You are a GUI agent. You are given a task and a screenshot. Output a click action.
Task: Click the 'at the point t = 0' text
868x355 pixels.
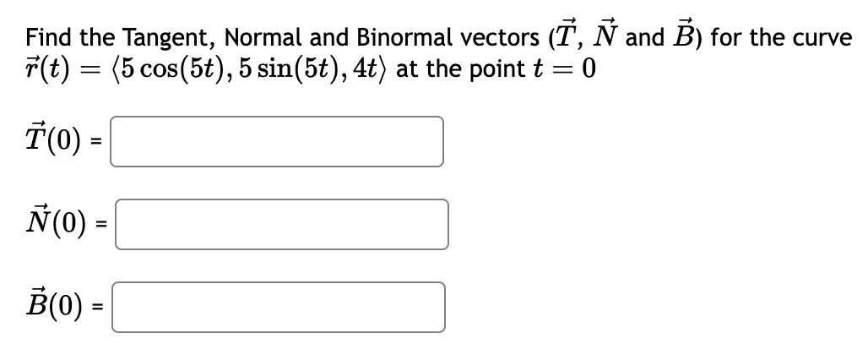[x=496, y=69]
